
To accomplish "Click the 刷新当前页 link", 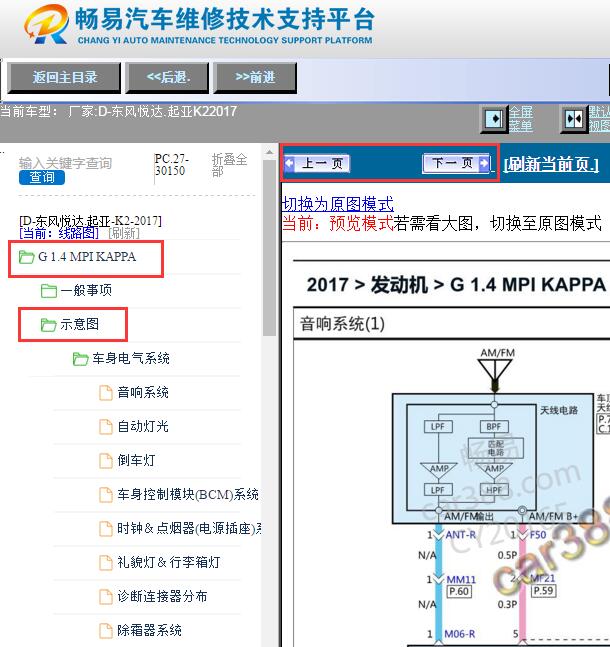I will point(551,164).
